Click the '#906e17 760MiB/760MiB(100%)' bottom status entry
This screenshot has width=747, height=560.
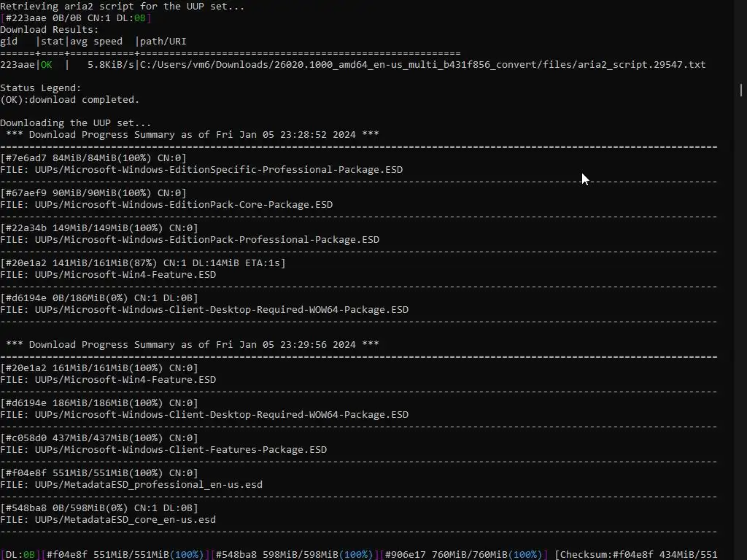[463, 555]
